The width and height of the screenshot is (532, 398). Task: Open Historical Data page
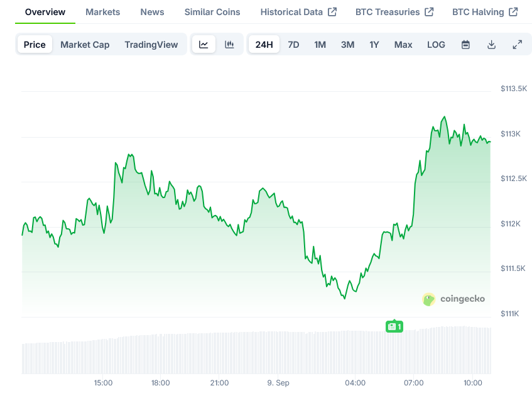point(298,12)
